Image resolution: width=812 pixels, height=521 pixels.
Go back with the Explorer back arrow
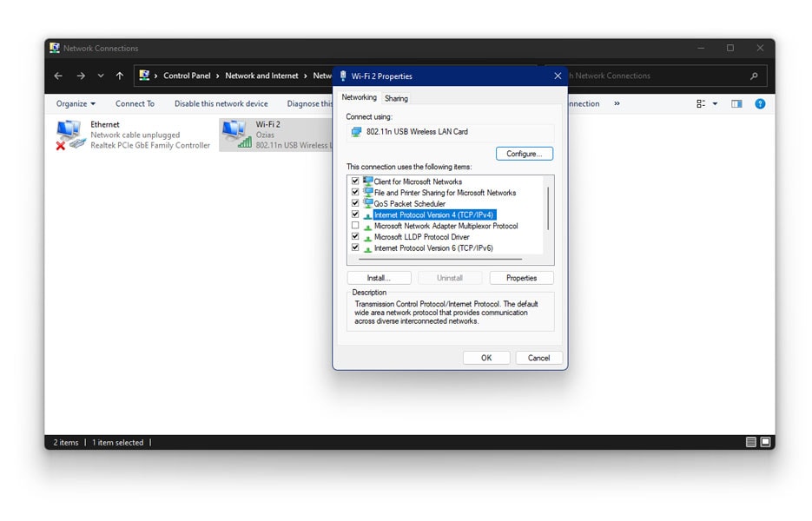tap(58, 76)
